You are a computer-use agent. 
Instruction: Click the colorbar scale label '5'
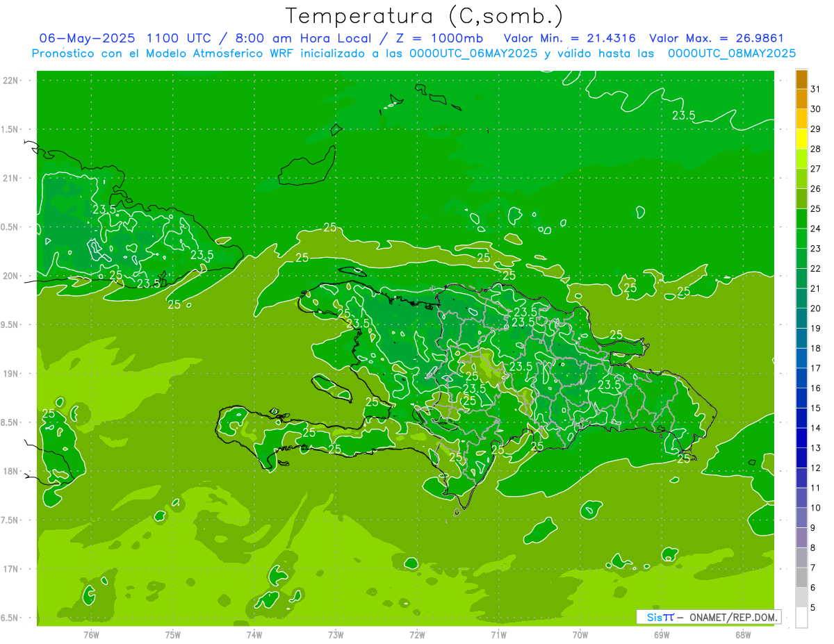point(813,608)
